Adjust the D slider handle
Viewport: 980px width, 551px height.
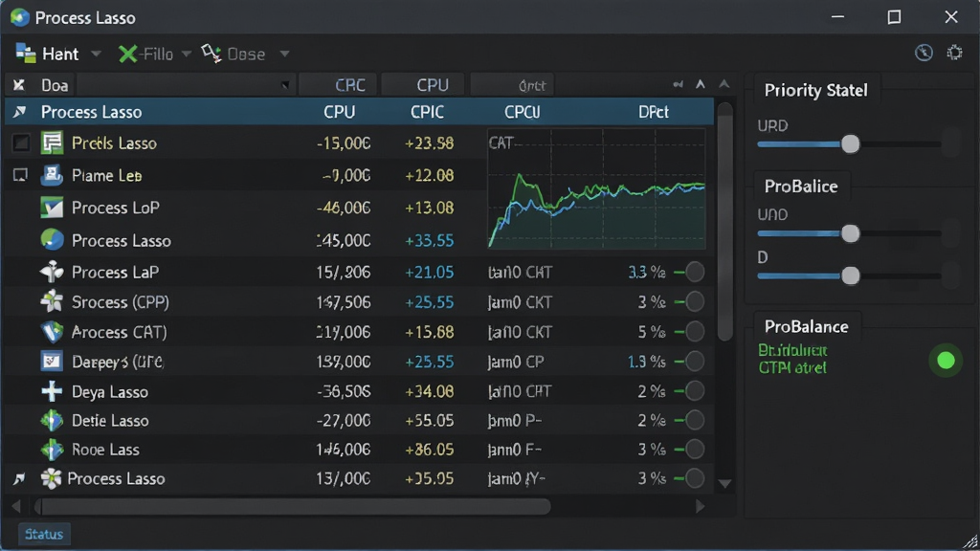[x=850, y=275]
